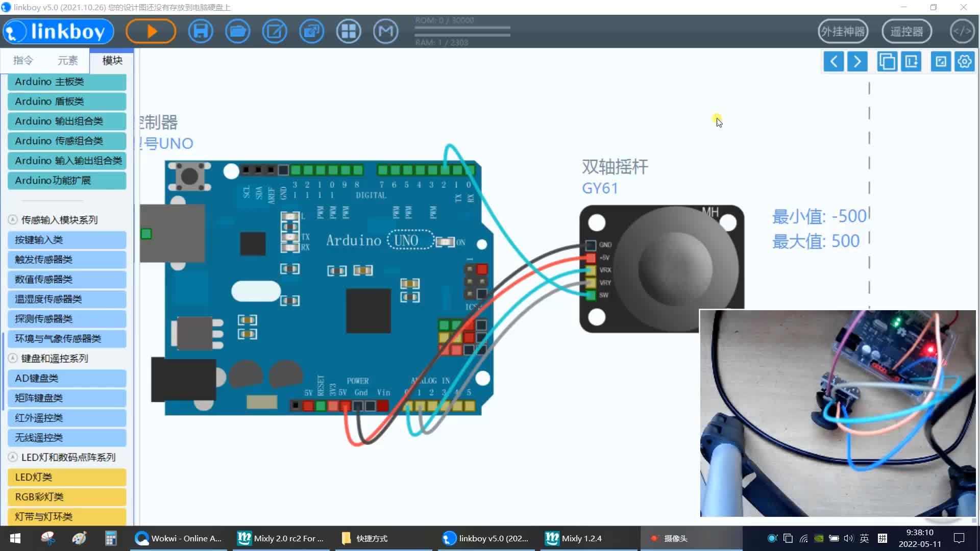Screen dimensions: 980x551
Task: Click the export window icon in toolbar
Action: coord(311,31)
